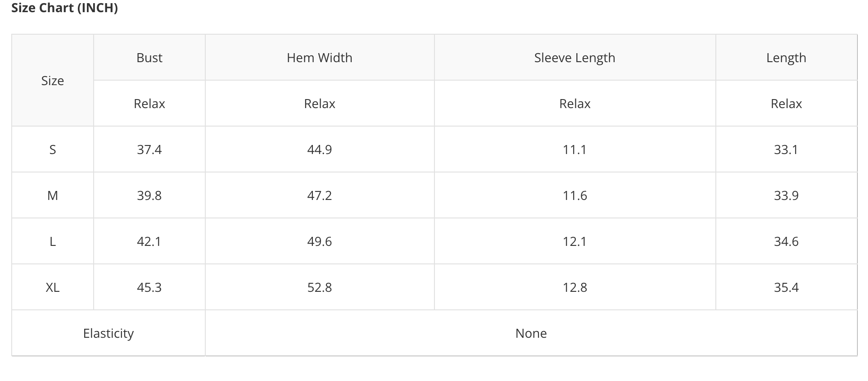Screen dimensions: 868x381
Task: Click bust value 37.4 for size S
Action: tap(149, 150)
